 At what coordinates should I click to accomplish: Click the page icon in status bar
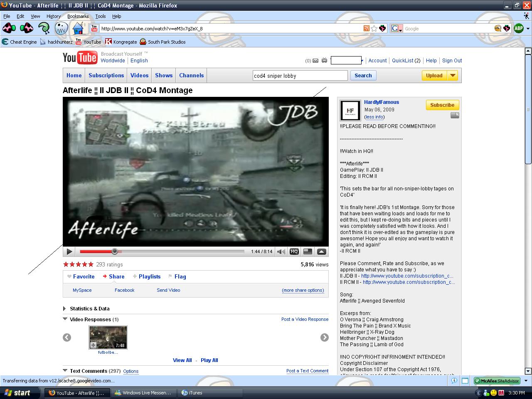pyautogui.click(x=465, y=381)
